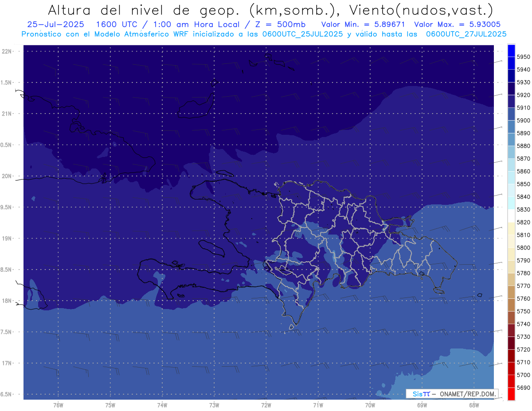Screen dimensions: 532x411
Task: Click the '5910' legend value
Action: point(524,108)
